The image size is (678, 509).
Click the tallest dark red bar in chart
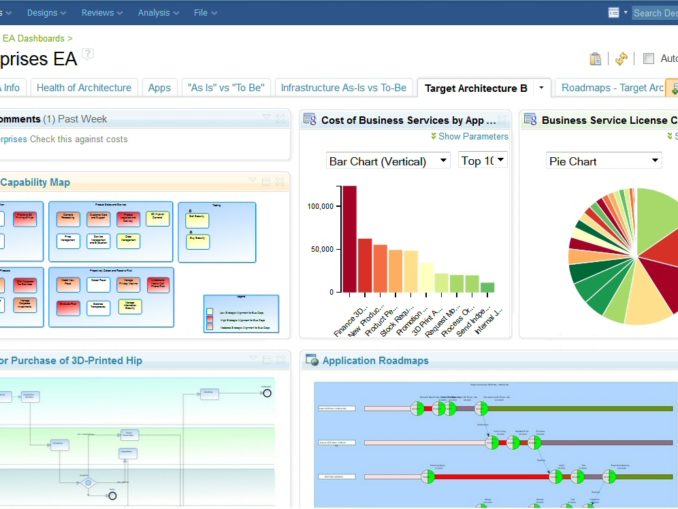[x=349, y=240]
